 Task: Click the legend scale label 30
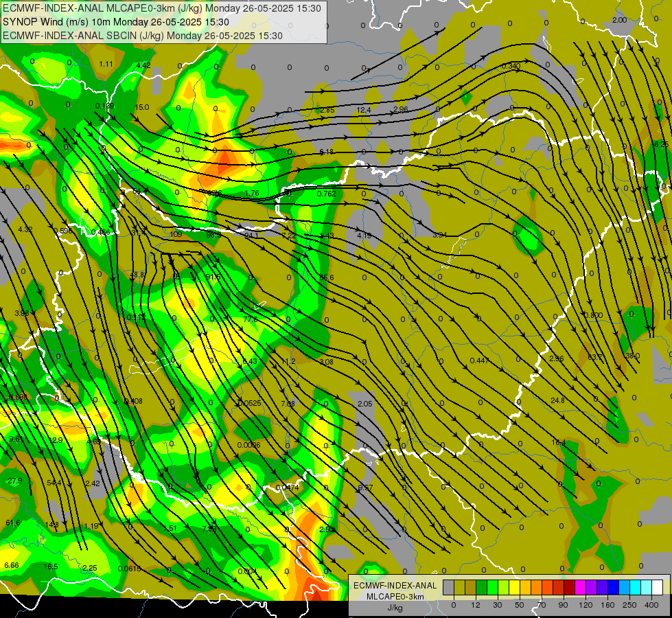pos(498,605)
